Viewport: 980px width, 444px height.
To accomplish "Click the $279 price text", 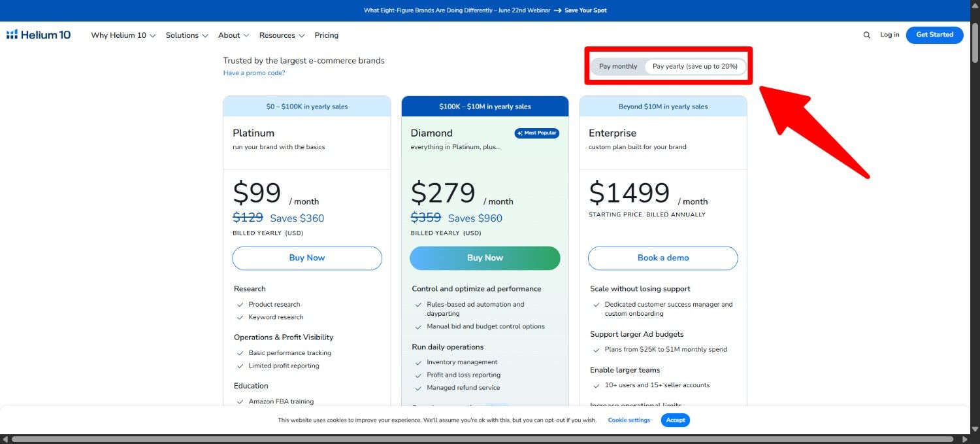I will [443, 193].
